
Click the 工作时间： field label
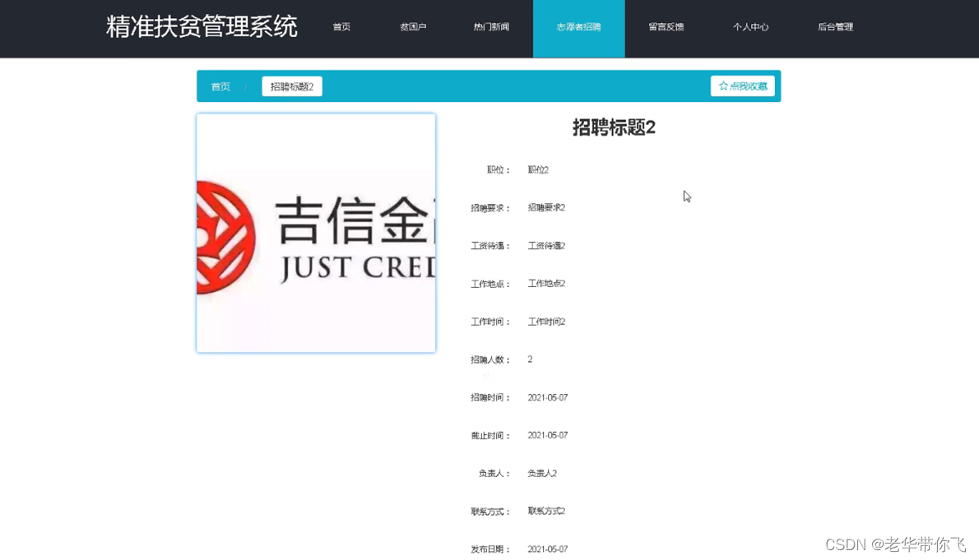pyautogui.click(x=490, y=322)
